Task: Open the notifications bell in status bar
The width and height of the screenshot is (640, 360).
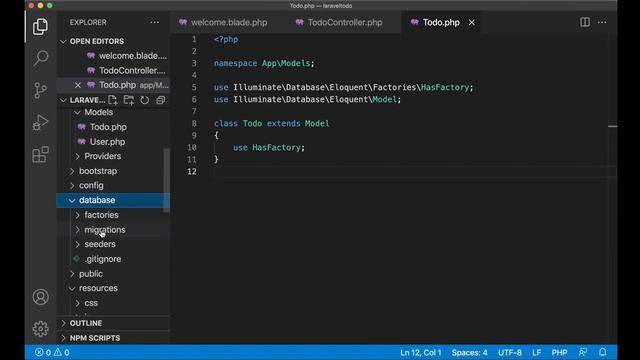Action: coord(602,352)
